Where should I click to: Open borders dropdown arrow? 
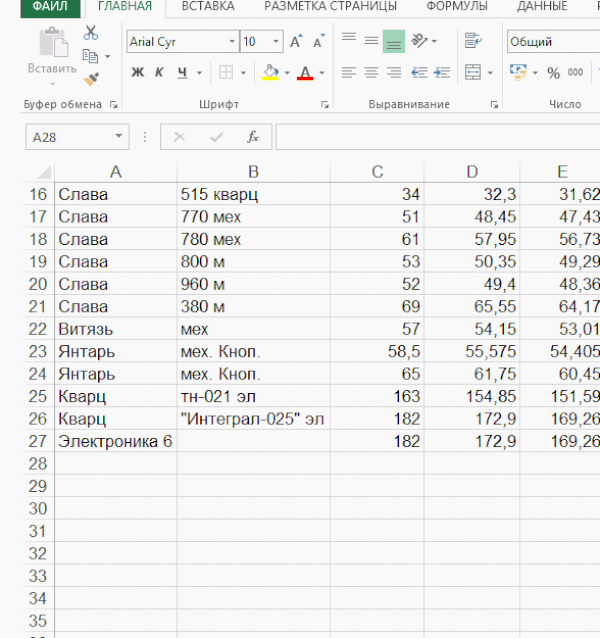click(243, 73)
